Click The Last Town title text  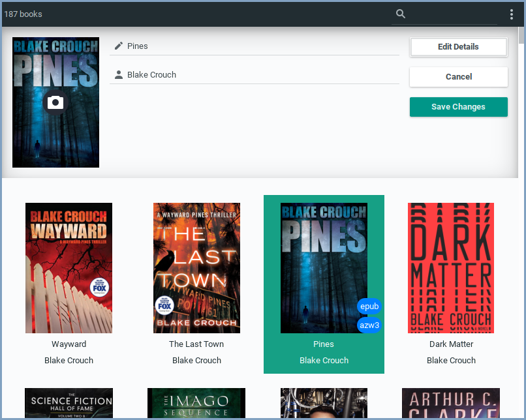point(196,344)
